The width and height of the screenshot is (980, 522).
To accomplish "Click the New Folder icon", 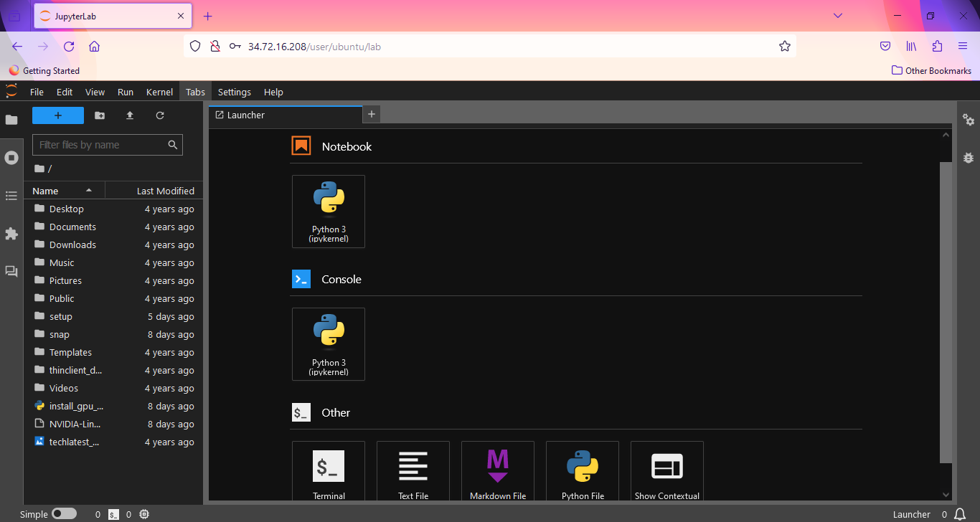I will point(100,115).
